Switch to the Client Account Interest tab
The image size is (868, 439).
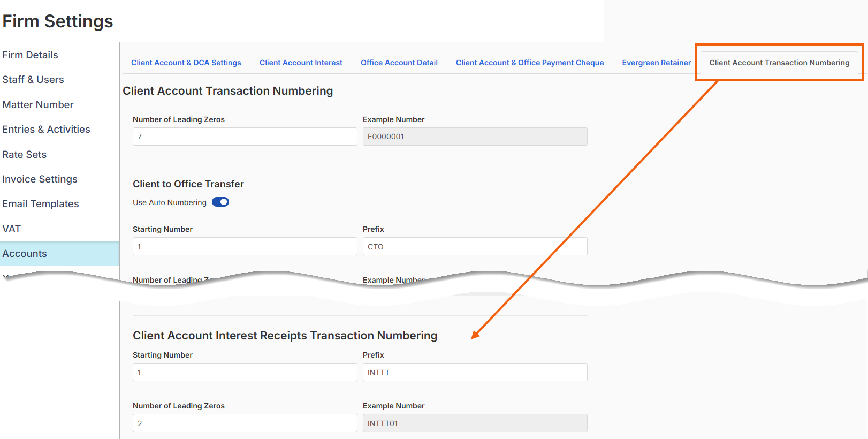(301, 63)
